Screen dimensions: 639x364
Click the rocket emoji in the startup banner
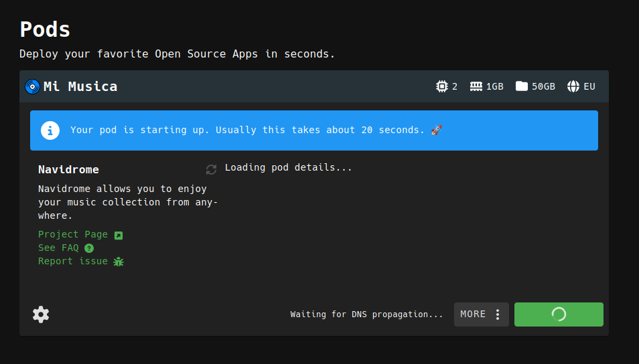coord(436,130)
